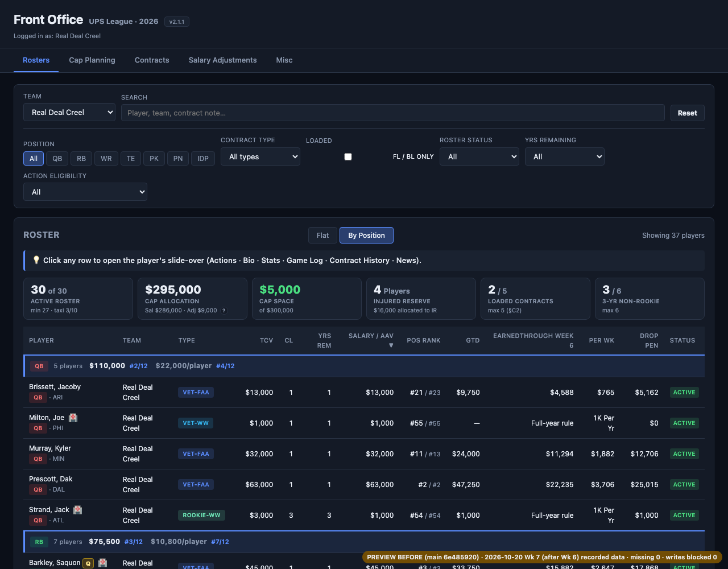The width and height of the screenshot is (728, 569).
Task: Click the Salary / AAV sort arrow
Action: pos(391,345)
